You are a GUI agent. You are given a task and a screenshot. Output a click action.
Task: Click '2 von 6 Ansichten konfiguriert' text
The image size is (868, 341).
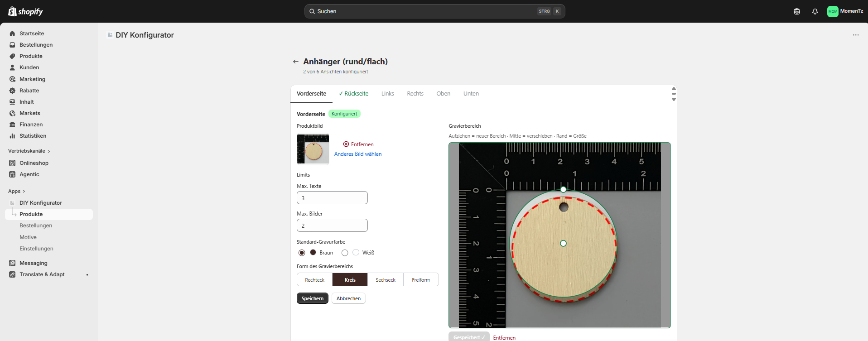pyautogui.click(x=336, y=72)
